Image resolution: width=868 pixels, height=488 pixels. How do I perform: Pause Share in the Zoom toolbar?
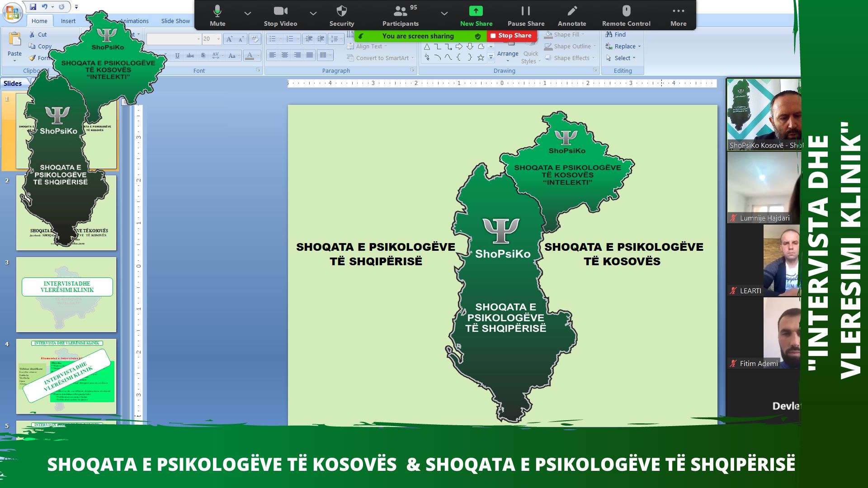point(526,16)
